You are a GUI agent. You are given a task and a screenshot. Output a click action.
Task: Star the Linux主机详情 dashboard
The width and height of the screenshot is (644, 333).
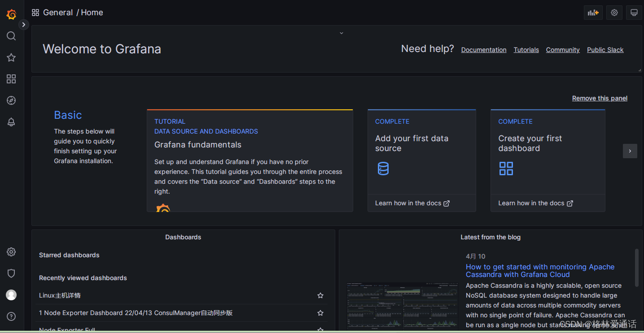320,295
